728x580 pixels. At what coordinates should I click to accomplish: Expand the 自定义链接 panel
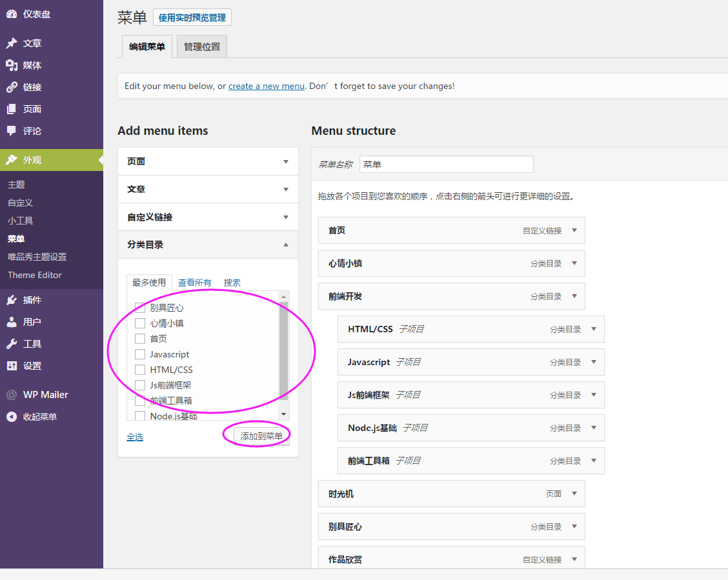click(x=285, y=217)
